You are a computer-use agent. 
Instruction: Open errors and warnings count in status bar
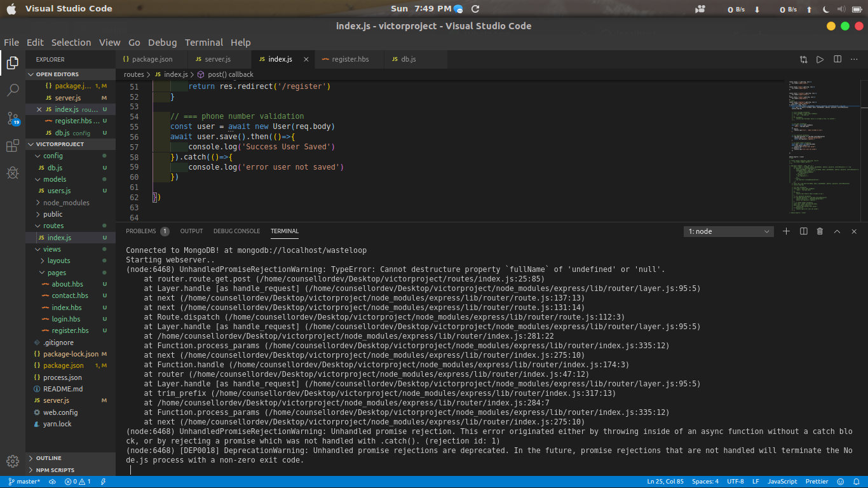point(78,482)
